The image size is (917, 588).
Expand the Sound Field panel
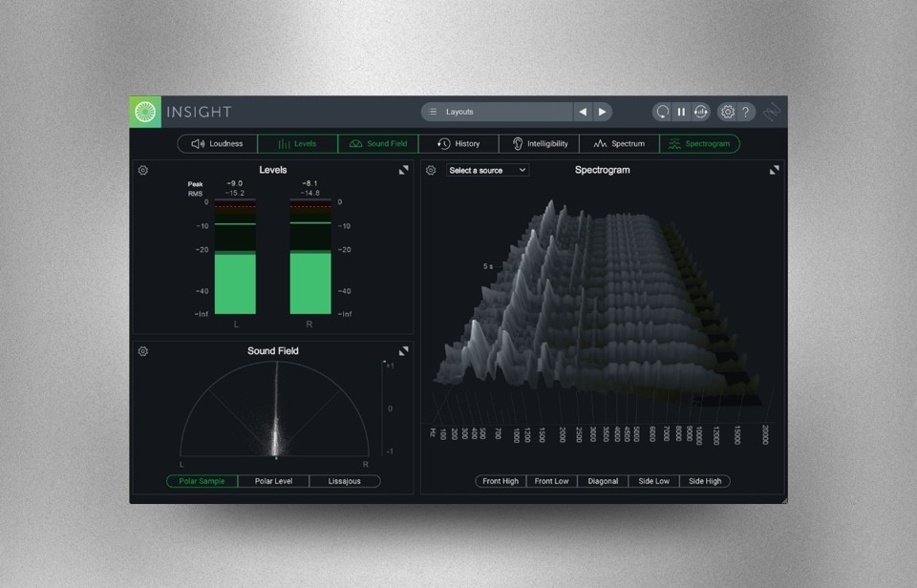(x=403, y=351)
